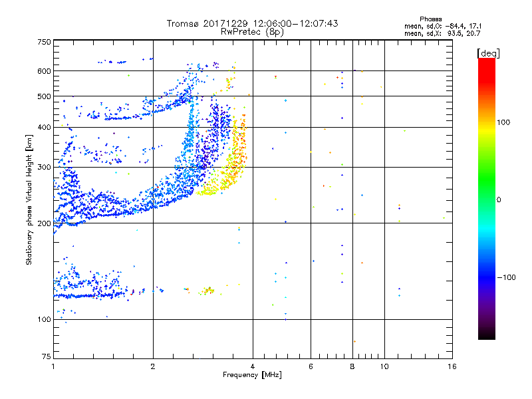Click the 'RwPretec (8p)' subtitle
The height and width of the screenshot is (399, 532).
252,32
